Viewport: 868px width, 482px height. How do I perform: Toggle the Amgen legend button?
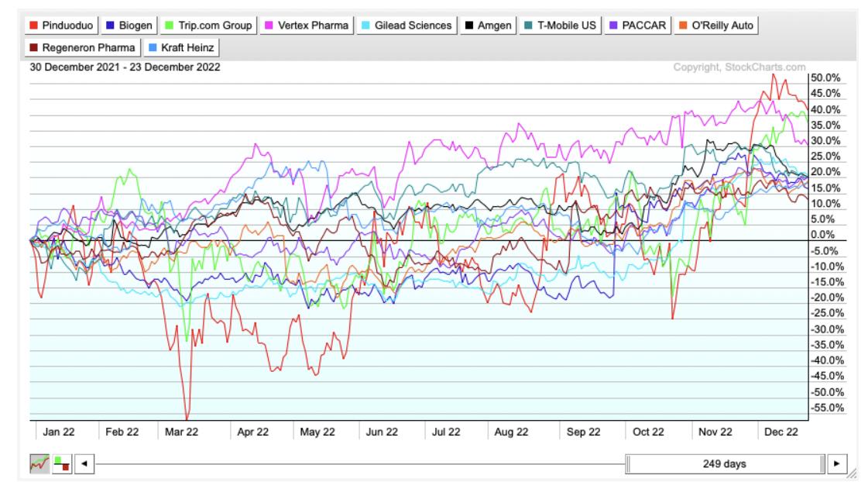(489, 26)
